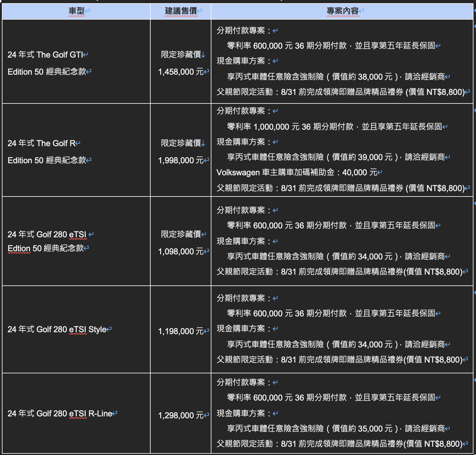The width and height of the screenshot is (476, 455).
Task: Click the 24 年式 The Golf R text
Action: point(41,143)
